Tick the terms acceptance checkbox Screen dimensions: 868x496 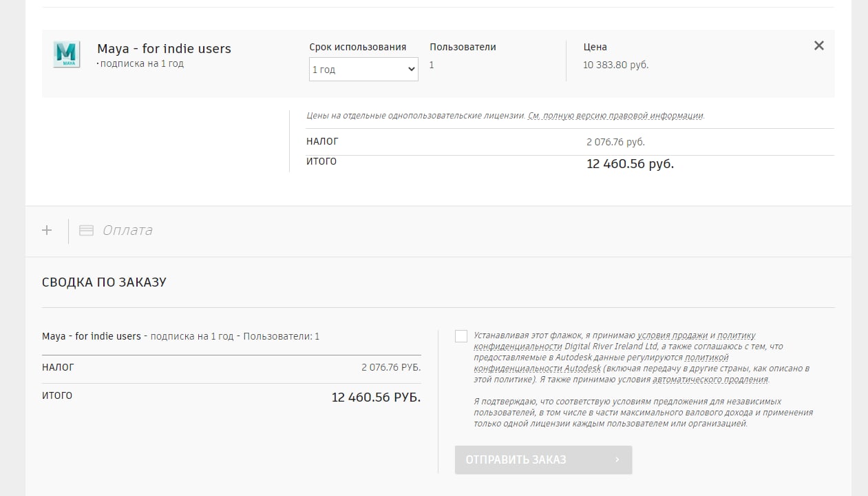click(461, 336)
